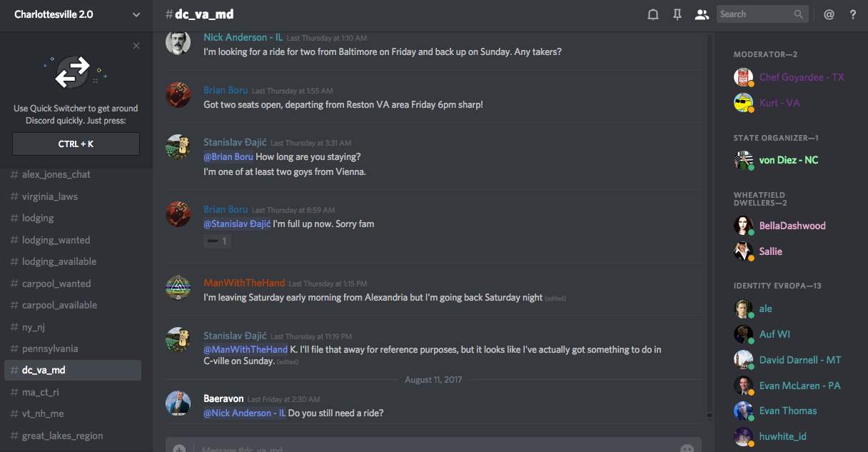Select the pennsylvania channel

pos(50,348)
